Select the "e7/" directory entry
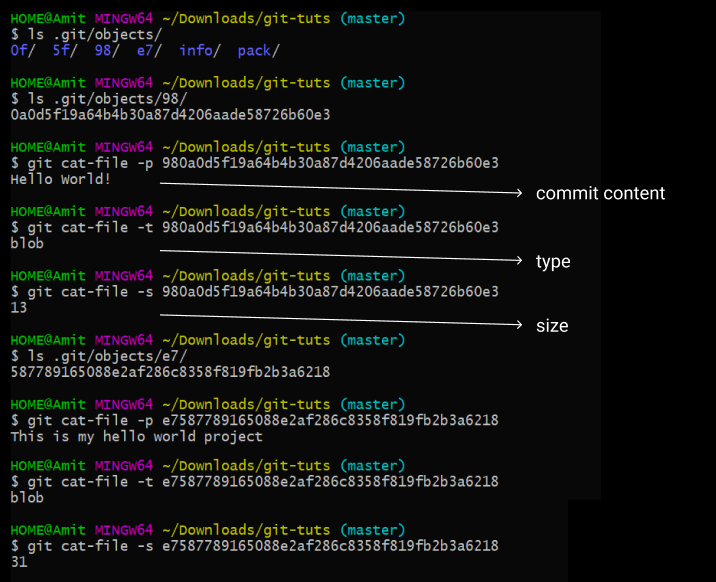716x582 pixels. coord(149,50)
